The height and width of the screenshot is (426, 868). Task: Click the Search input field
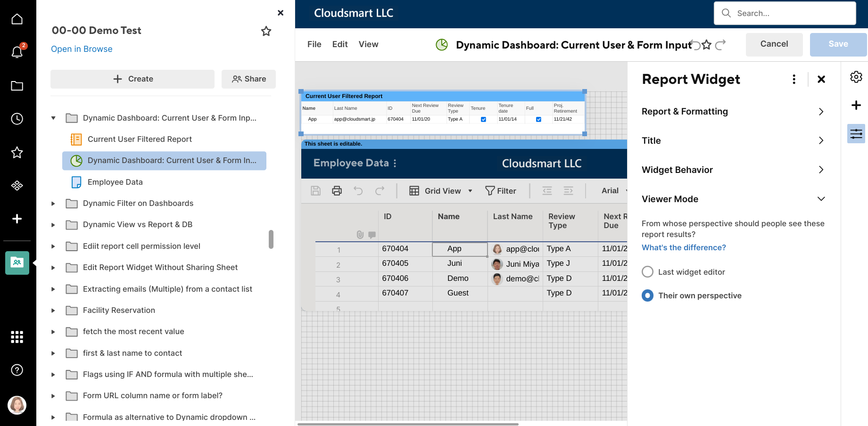[785, 13]
